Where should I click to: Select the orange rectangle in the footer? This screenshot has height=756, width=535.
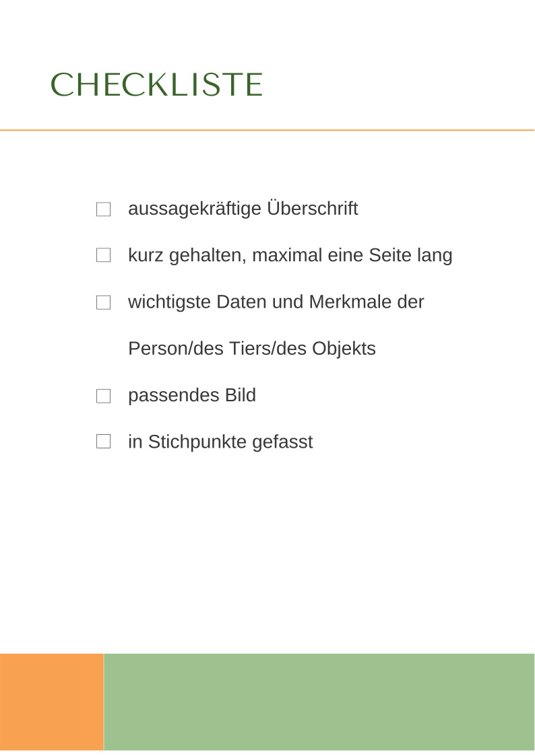click(52, 701)
